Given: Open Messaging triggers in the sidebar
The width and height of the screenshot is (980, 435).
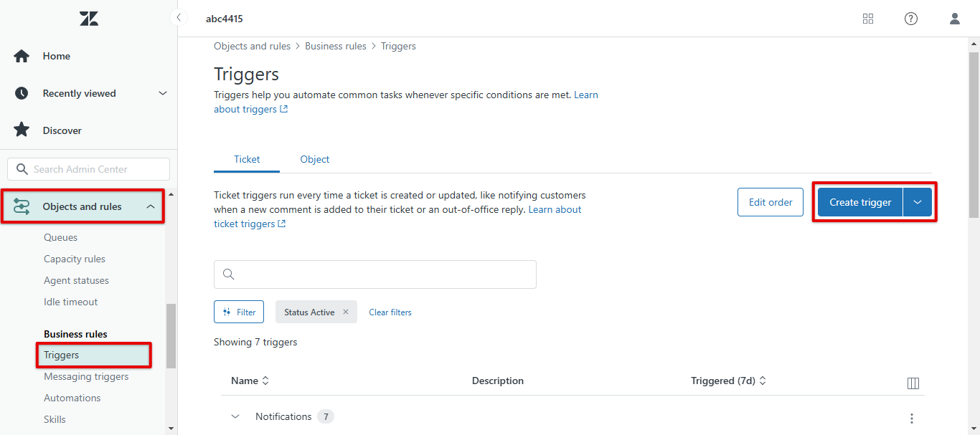Looking at the screenshot, I should coord(86,376).
